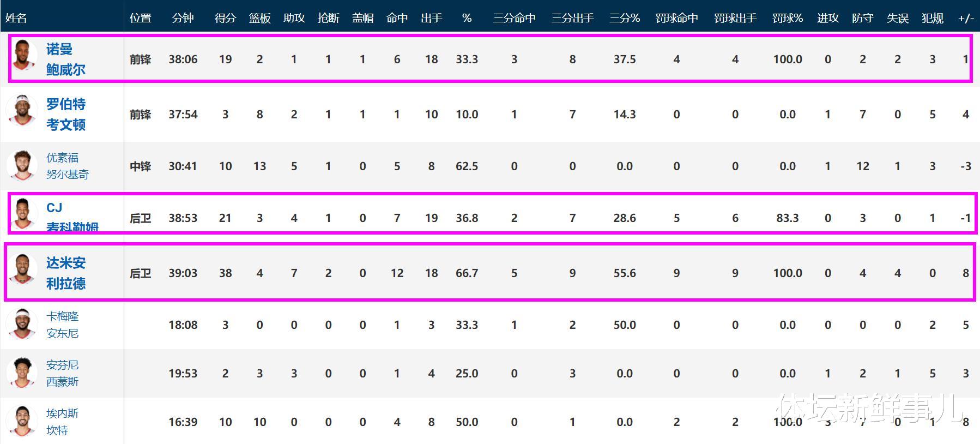This screenshot has height=444, width=980.
Task: Sort the table by the 得分 column header
Action: [x=225, y=18]
